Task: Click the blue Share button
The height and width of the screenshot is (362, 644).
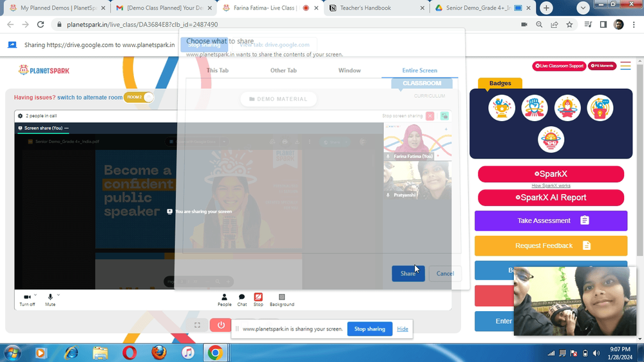Action: pos(408,273)
